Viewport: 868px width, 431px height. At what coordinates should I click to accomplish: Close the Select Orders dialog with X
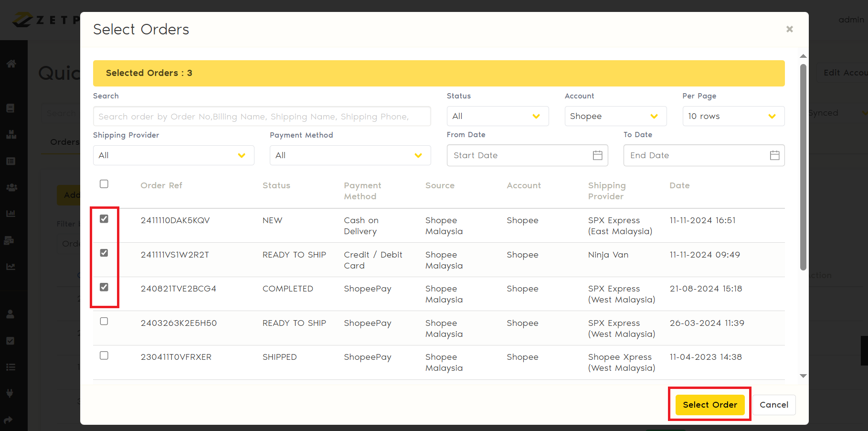[789, 29]
